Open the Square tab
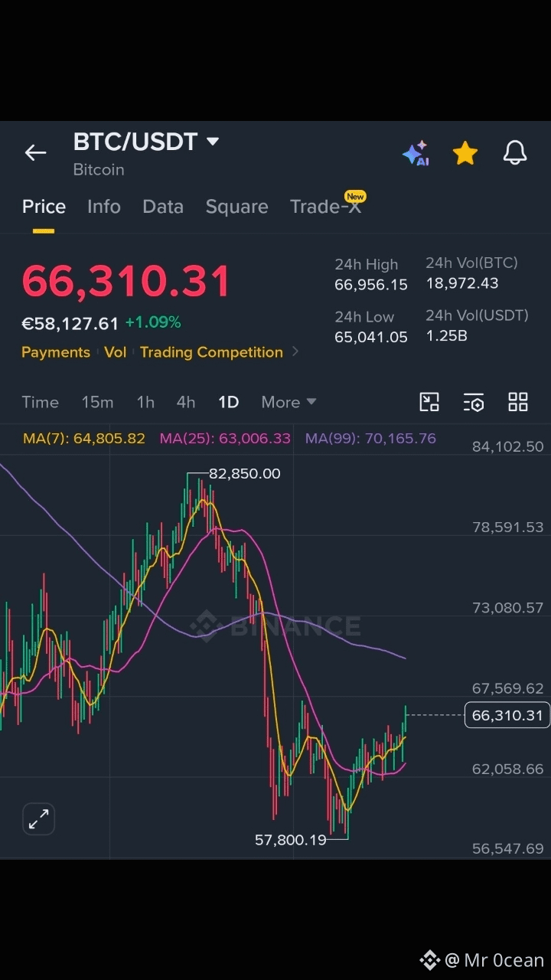 [x=236, y=207]
